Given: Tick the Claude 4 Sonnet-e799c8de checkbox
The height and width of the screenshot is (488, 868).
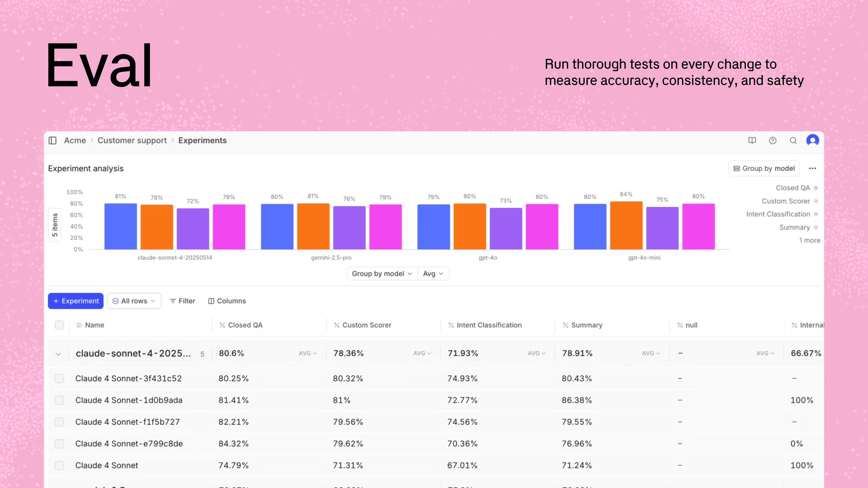Looking at the screenshot, I should pyautogui.click(x=59, y=443).
